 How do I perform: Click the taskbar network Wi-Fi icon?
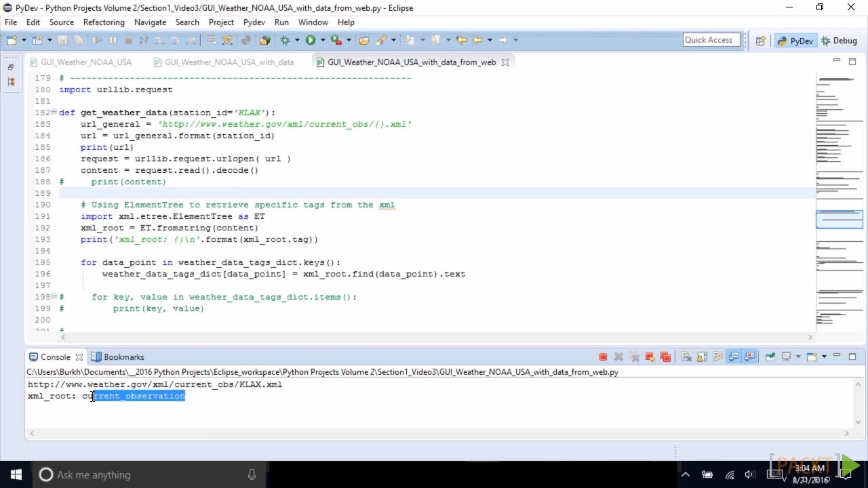click(729, 474)
